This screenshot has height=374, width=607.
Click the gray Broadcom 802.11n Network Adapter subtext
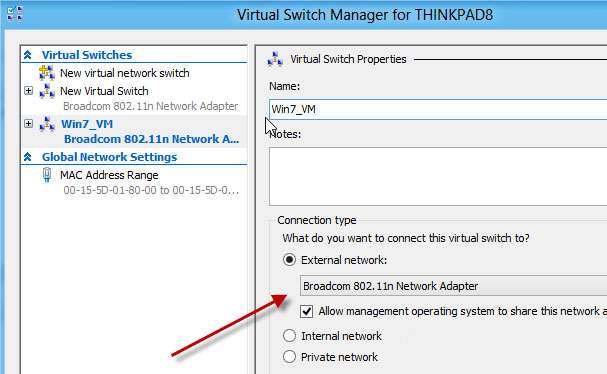click(x=151, y=106)
